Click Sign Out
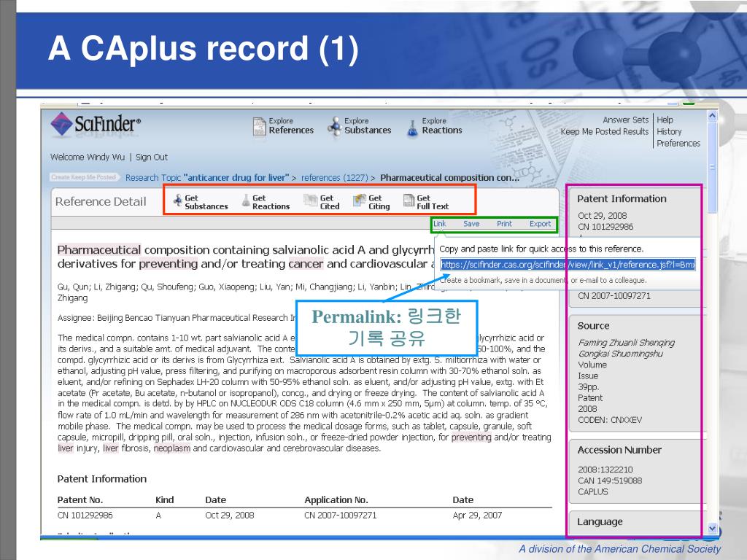 pos(152,157)
